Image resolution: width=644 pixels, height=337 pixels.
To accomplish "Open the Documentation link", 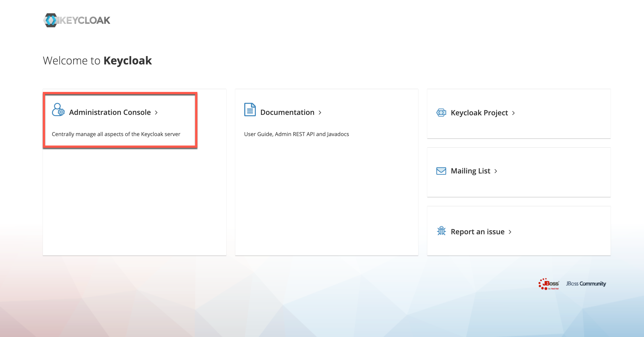I will 287,112.
